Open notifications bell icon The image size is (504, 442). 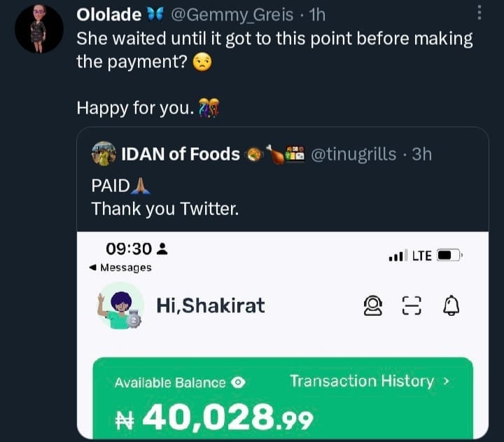[451, 305]
